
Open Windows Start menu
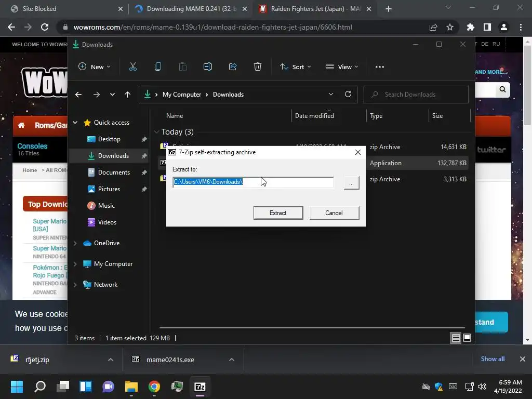click(x=17, y=387)
